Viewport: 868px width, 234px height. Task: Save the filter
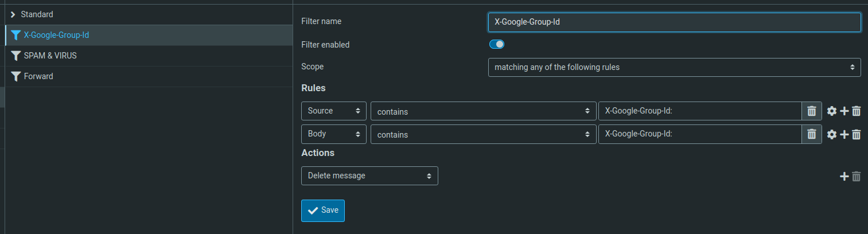click(322, 210)
